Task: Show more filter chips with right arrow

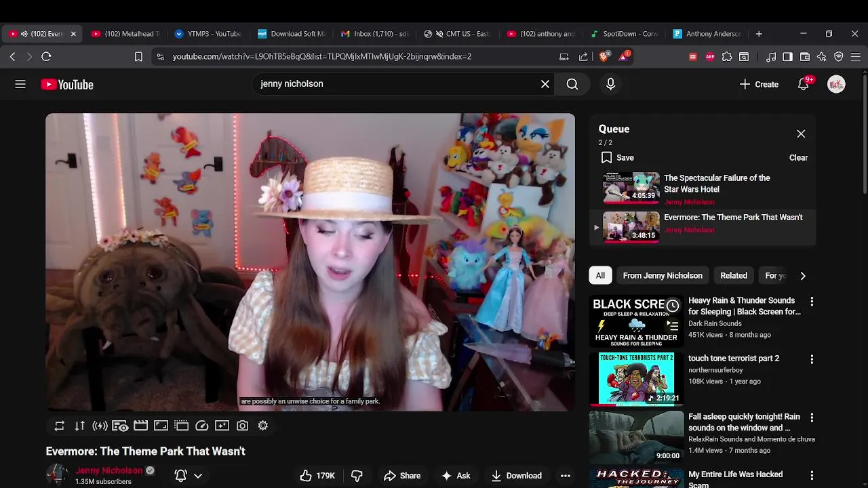Action: point(803,276)
